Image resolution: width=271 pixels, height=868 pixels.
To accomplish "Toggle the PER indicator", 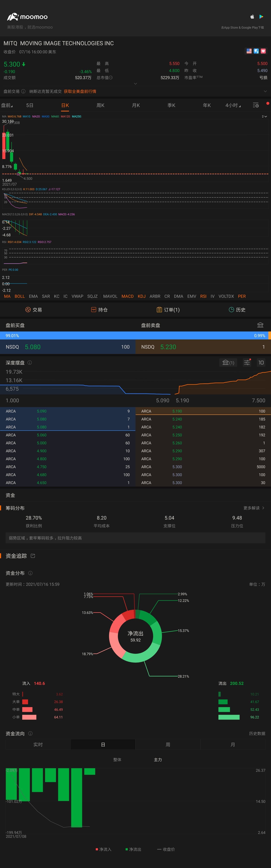I will click(242, 296).
